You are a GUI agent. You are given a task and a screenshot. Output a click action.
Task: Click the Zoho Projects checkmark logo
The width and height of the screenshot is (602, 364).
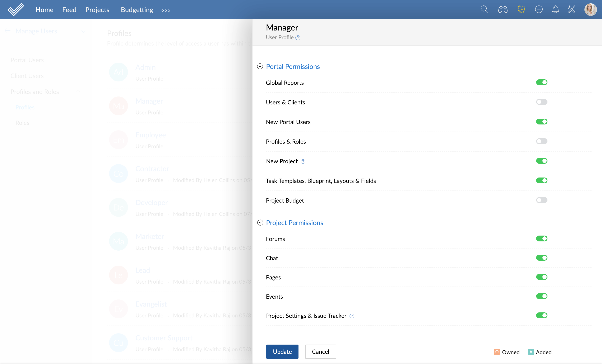tap(16, 10)
